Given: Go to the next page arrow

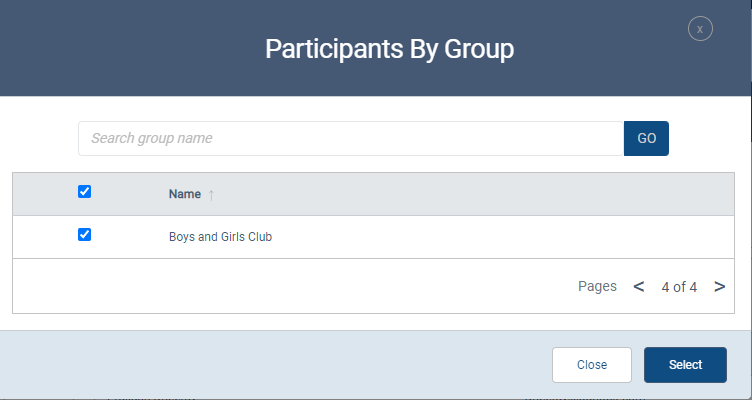Looking at the screenshot, I should [719, 287].
